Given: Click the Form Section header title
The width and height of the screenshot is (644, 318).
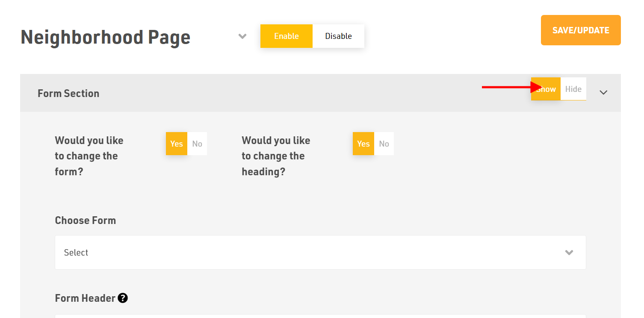Looking at the screenshot, I should click(68, 93).
